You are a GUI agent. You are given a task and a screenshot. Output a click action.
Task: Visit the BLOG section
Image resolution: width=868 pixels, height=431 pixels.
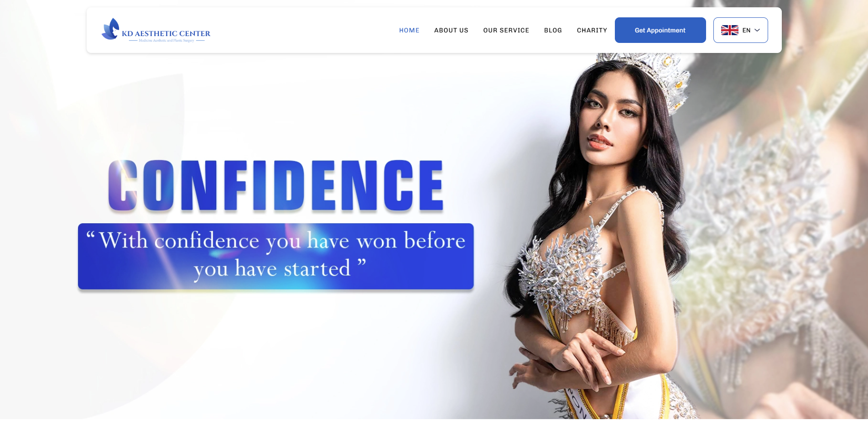point(553,30)
